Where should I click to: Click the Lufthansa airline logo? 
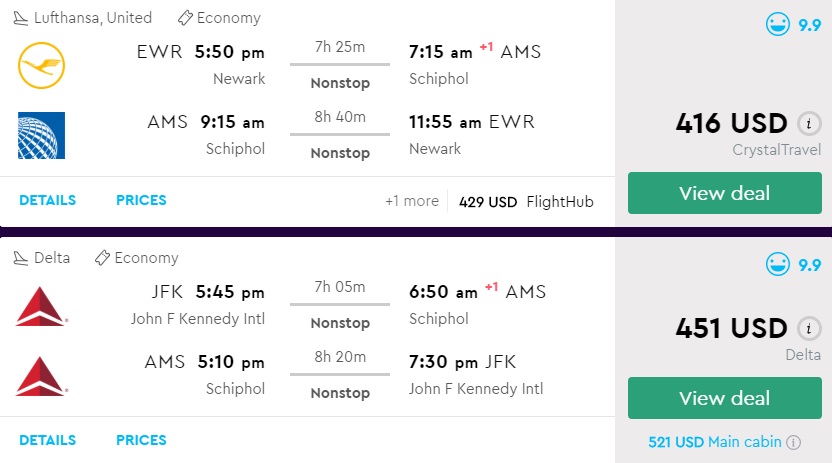tap(41, 66)
